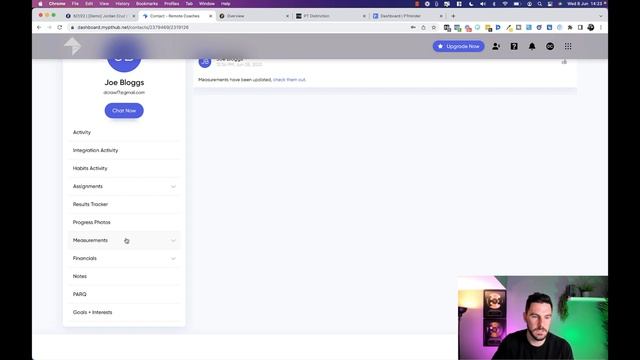Image resolution: width=640 pixels, height=360 pixels.
Task: Open the Chrome profile avatar
Action: click(591, 27)
